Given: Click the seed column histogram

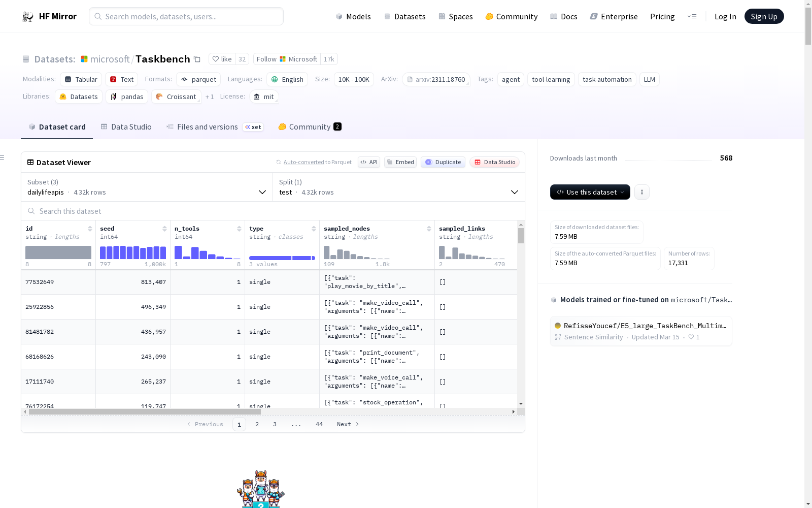Looking at the screenshot, I should pos(133,252).
